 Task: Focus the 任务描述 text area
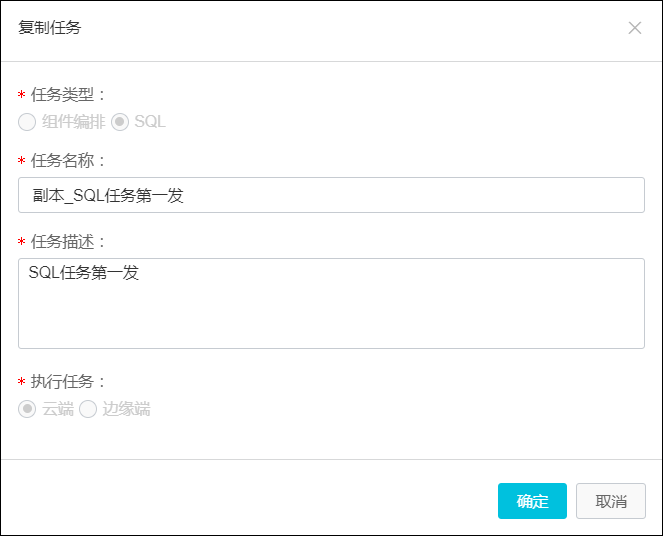(332, 304)
